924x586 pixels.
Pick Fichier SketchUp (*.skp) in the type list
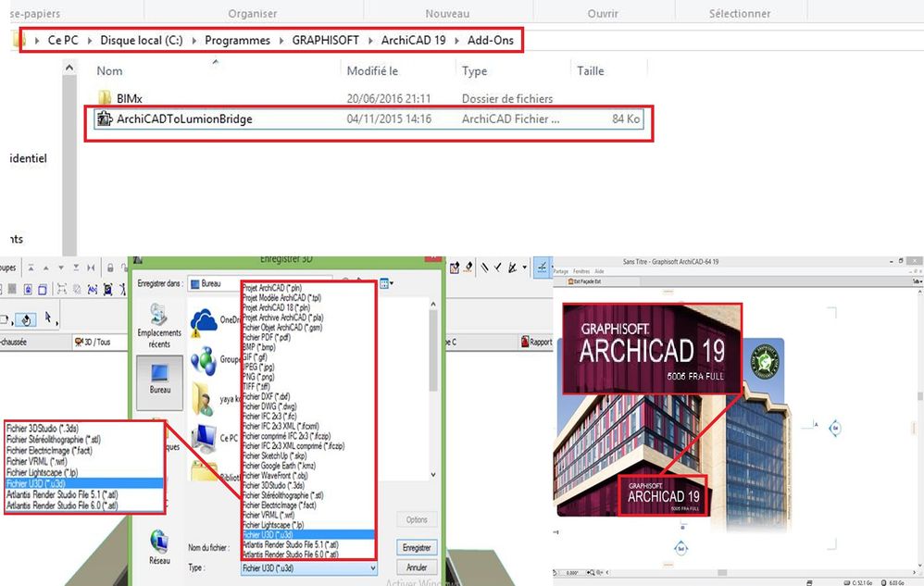[275, 455]
